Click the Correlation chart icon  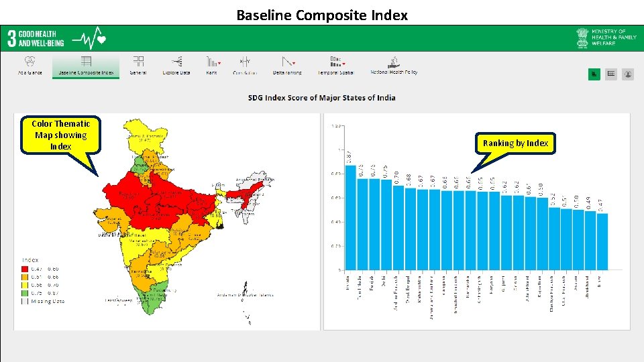245,62
